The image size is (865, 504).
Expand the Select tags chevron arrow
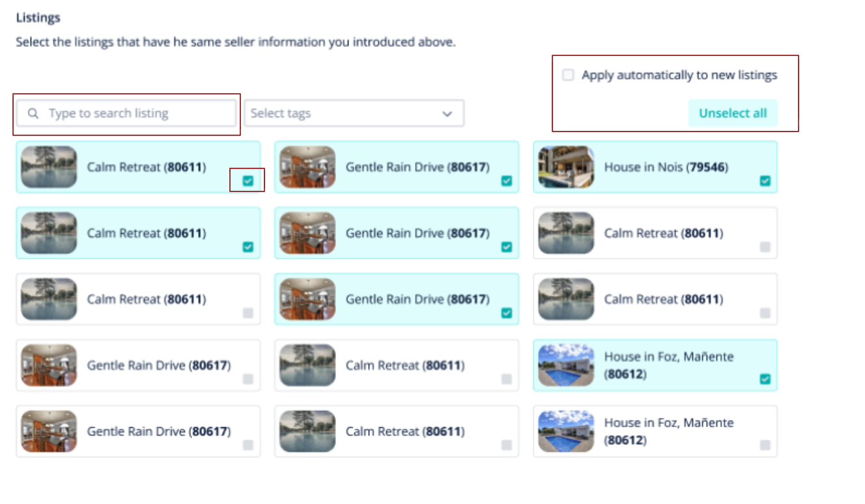447,113
